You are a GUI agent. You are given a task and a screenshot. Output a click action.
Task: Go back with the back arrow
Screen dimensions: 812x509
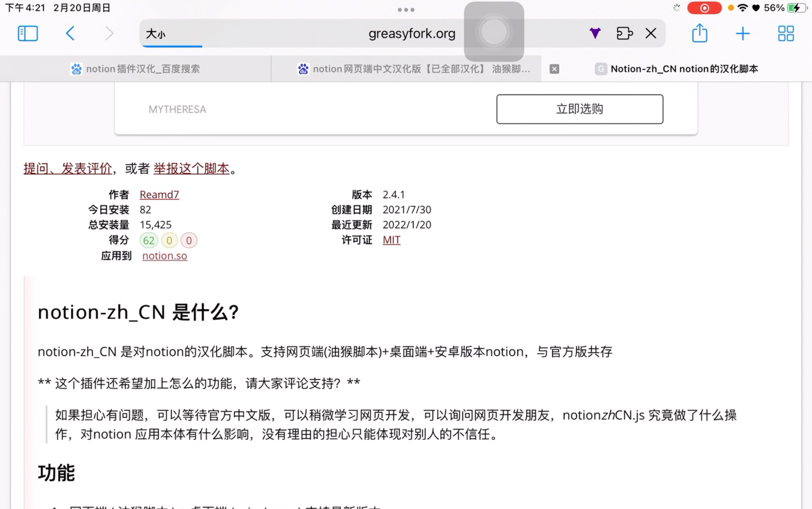(x=70, y=33)
